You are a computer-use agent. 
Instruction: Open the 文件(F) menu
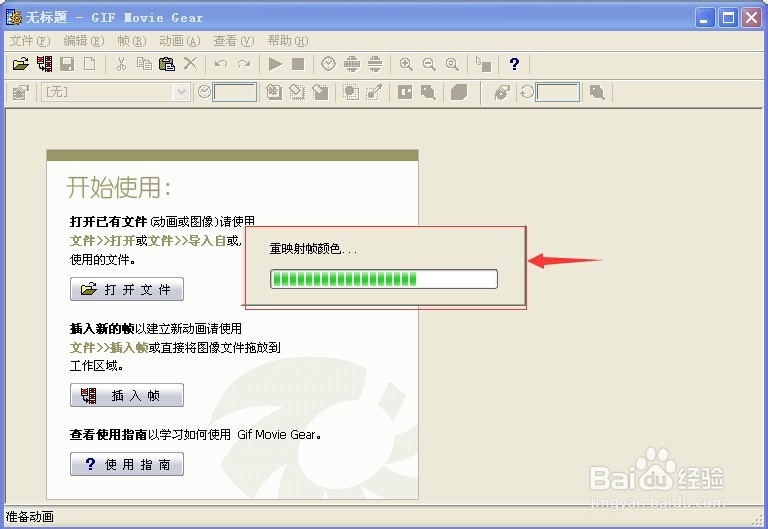pos(30,41)
